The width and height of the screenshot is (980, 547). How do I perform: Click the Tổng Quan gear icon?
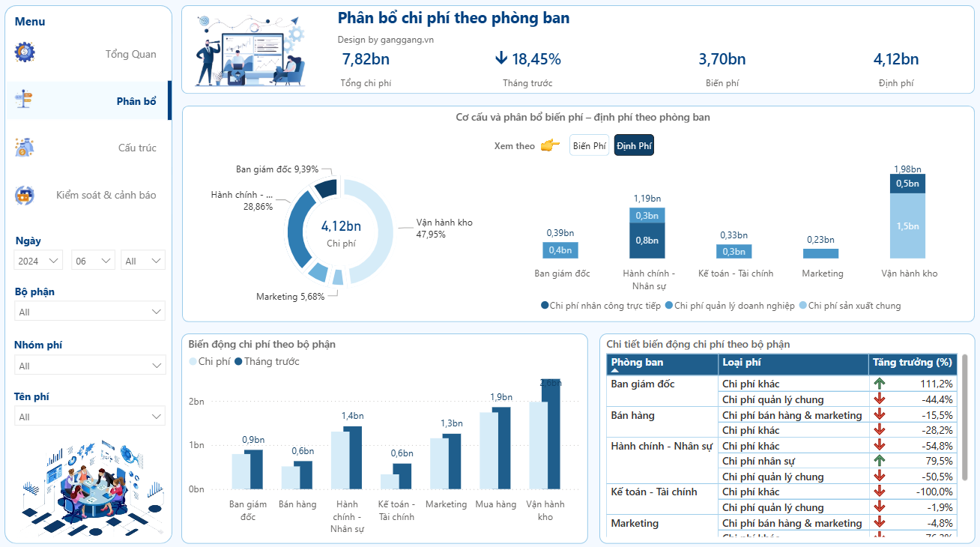pyautogui.click(x=25, y=52)
